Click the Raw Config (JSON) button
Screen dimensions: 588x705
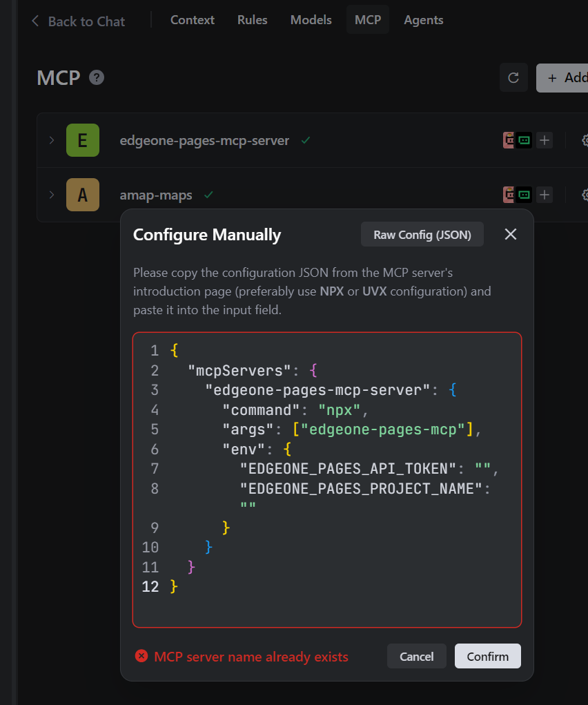(x=422, y=234)
